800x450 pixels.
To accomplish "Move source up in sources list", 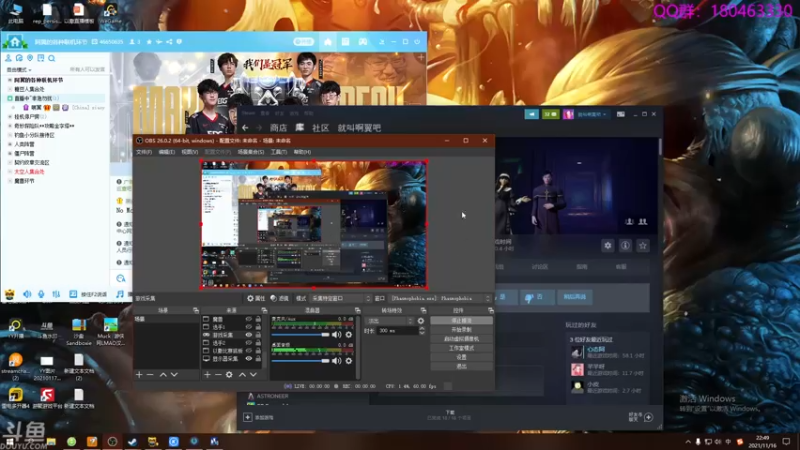I will (242, 374).
